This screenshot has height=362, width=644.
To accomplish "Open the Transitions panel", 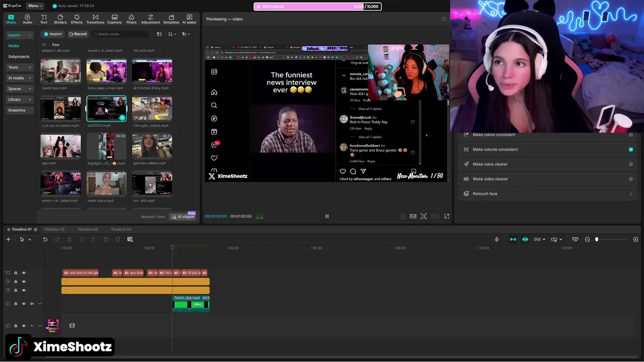I will (x=95, y=19).
